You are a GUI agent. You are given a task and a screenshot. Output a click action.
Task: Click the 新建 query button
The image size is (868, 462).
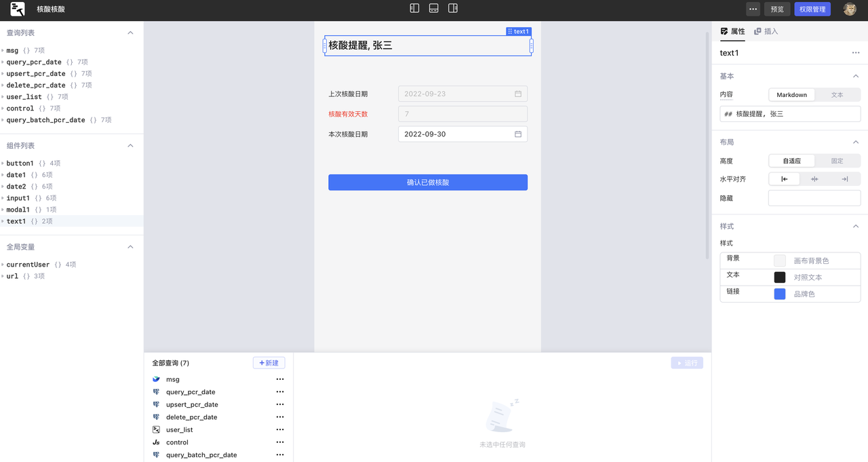(x=269, y=363)
